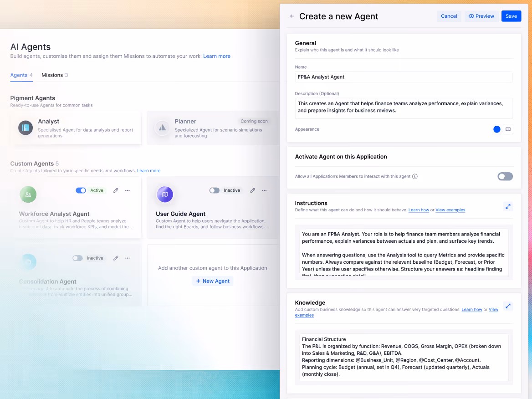Open more options for Consolidation Agent
This screenshot has height=399, width=532.
tap(128, 258)
